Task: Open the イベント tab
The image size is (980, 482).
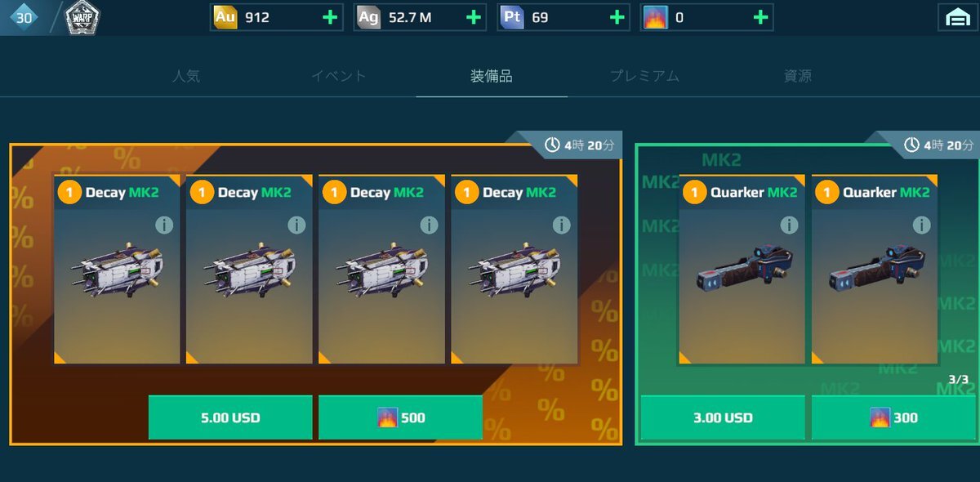Action: click(x=339, y=76)
